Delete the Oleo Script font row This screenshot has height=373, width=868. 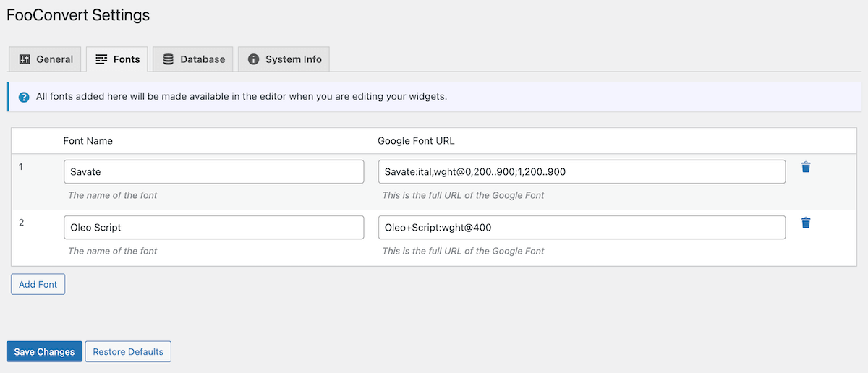[x=806, y=223]
